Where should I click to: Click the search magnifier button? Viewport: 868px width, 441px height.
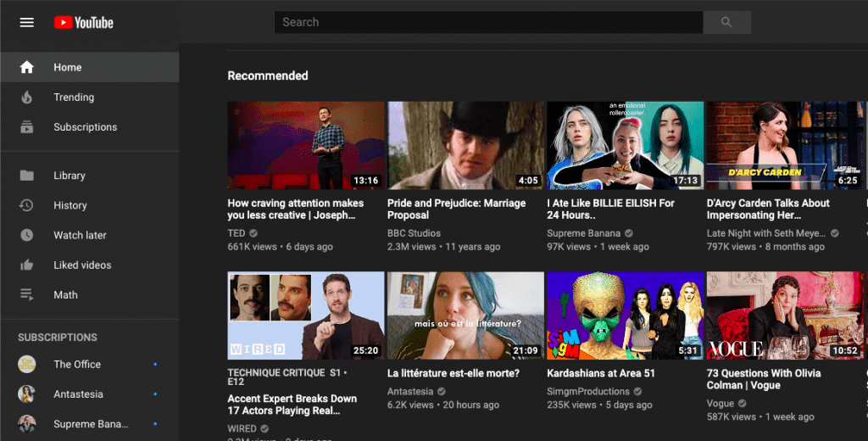coord(726,23)
